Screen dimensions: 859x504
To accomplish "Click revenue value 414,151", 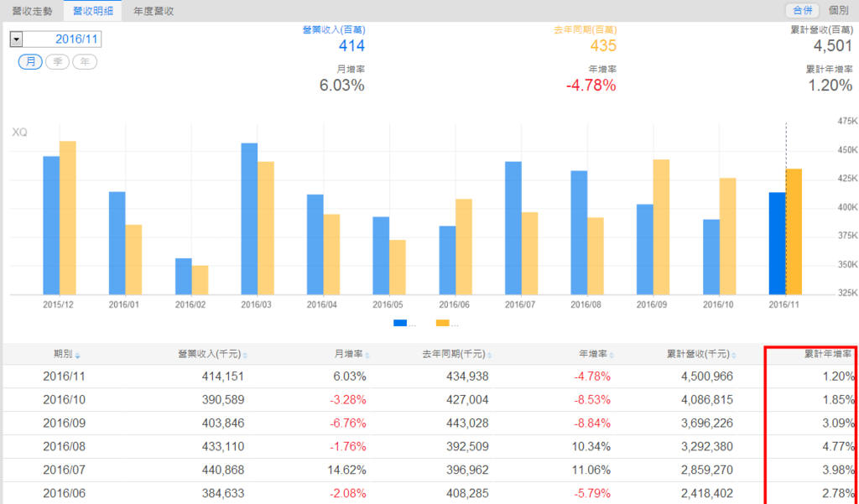I will click(x=222, y=377).
